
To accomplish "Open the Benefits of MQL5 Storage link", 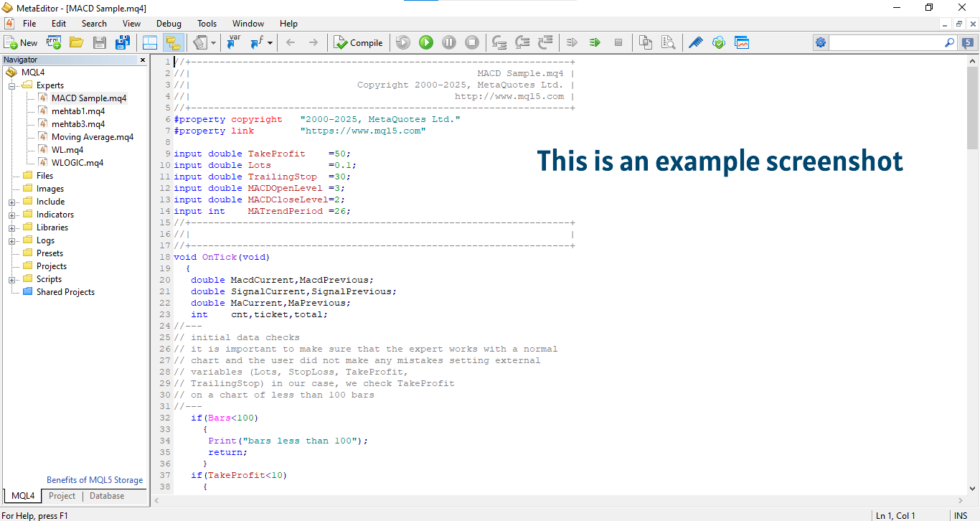I will click(x=95, y=480).
